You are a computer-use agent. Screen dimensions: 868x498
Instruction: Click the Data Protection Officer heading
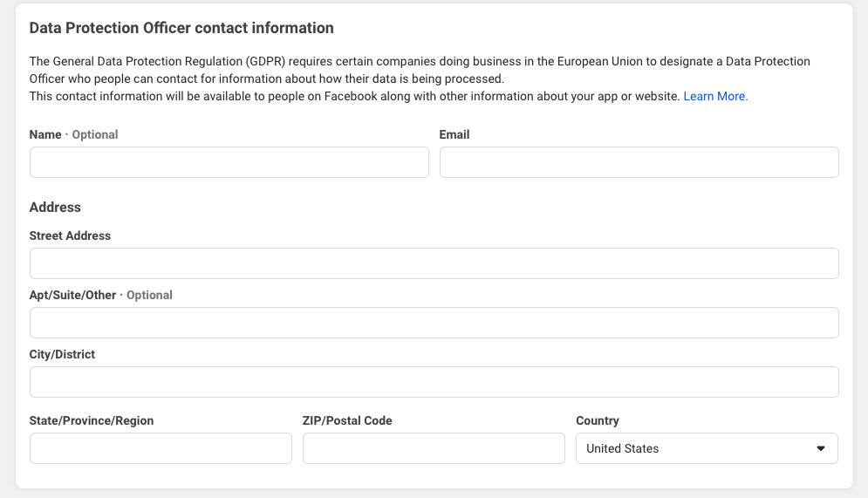pos(181,28)
